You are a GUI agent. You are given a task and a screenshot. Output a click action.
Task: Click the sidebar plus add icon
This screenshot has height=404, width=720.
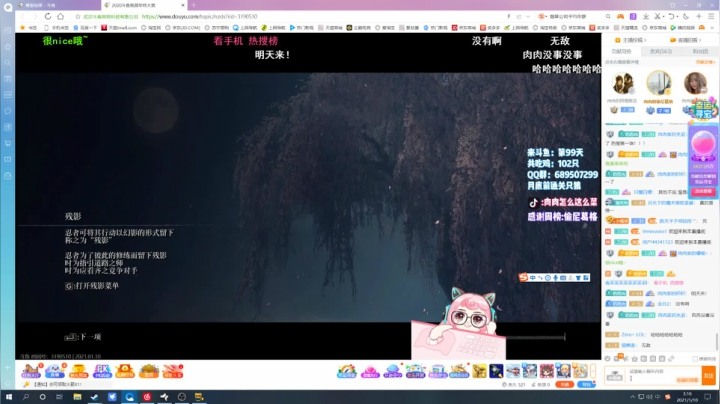coord(7,367)
